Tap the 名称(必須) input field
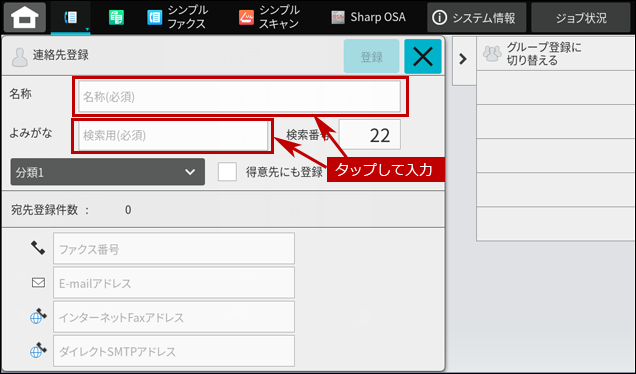This screenshot has width=636, height=374. [239, 97]
